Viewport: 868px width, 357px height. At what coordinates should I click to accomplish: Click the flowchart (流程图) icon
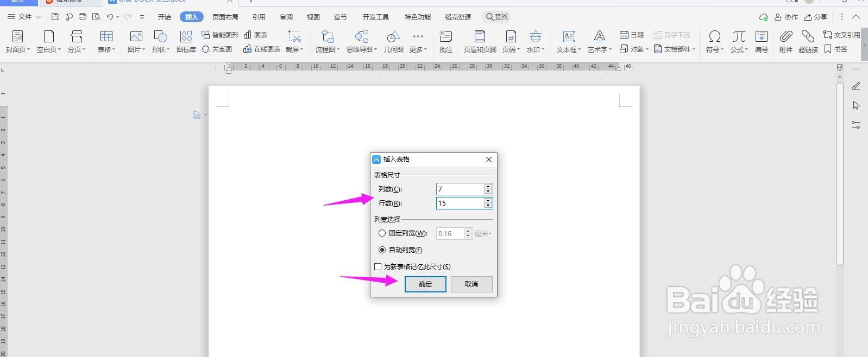click(328, 36)
